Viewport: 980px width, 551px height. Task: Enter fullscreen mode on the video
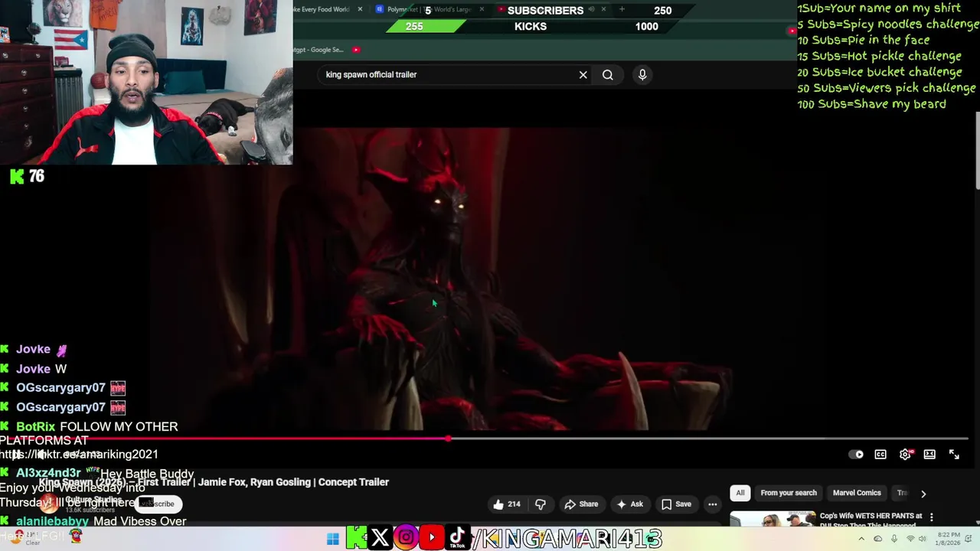point(954,455)
